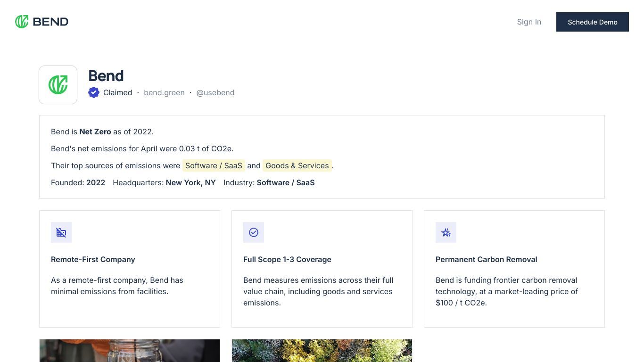Click the Full Scope checkmark icon
644x362 pixels.
[254, 232]
